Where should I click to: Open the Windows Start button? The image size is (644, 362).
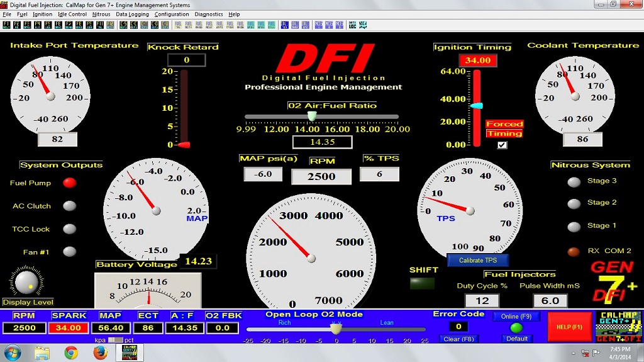[x=13, y=353]
